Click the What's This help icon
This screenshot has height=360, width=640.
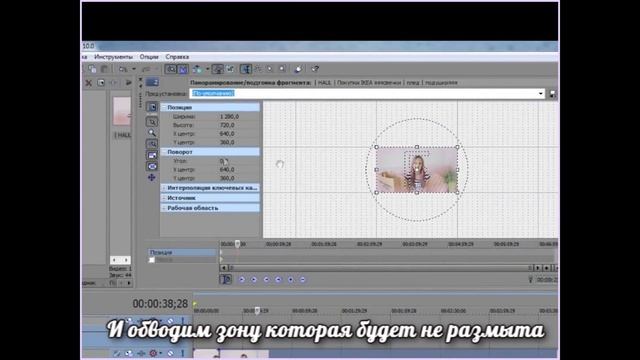(315, 69)
